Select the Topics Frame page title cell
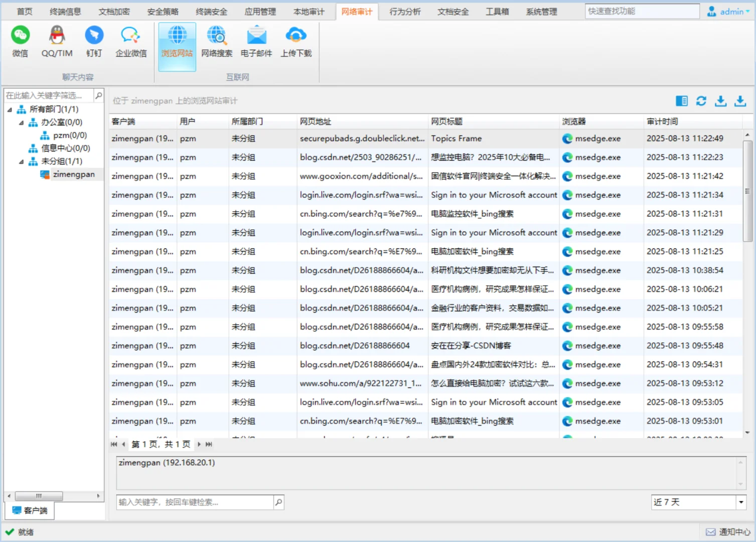 pos(494,139)
